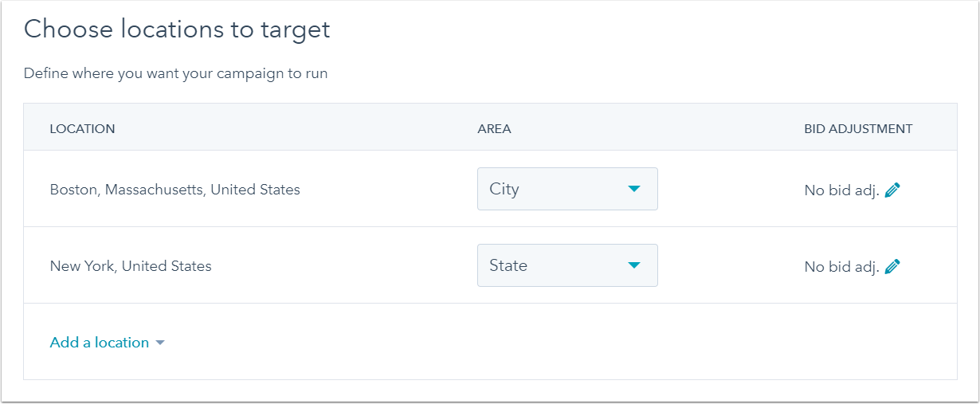980x404 pixels.
Task: Click the word 'City' inside the dropdown
Action: (x=504, y=189)
